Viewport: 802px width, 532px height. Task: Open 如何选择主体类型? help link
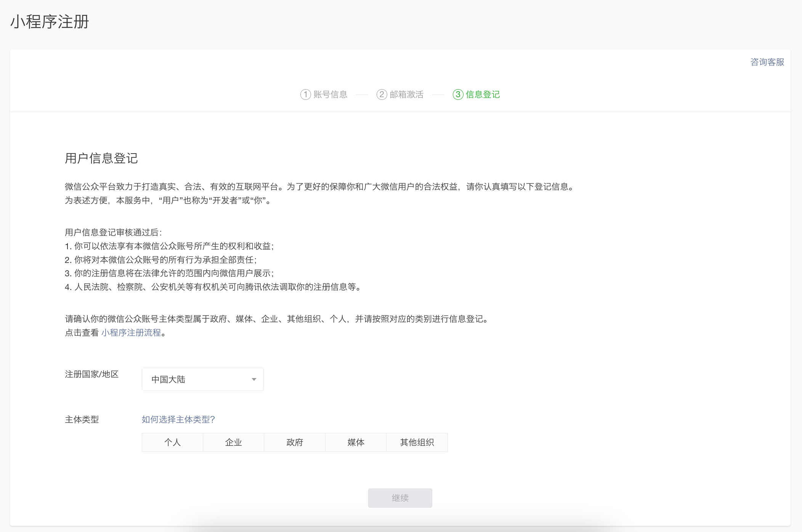pyautogui.click(x=178, y=420)
